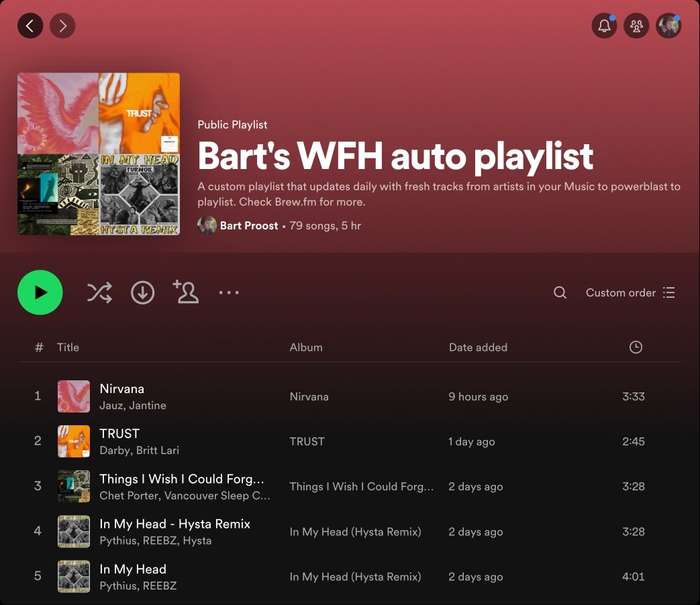
Task: Click the playlist description text
Action: (x=439, y=194)
